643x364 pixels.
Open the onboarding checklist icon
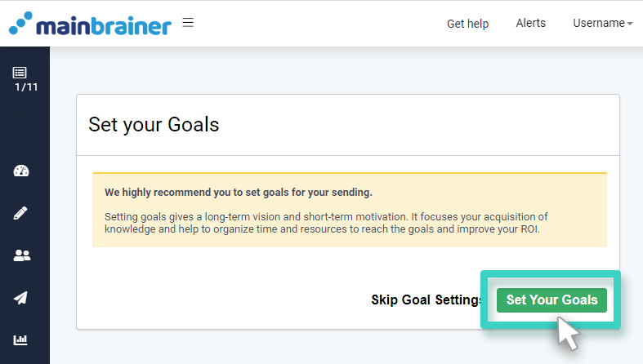coord(21,73)
